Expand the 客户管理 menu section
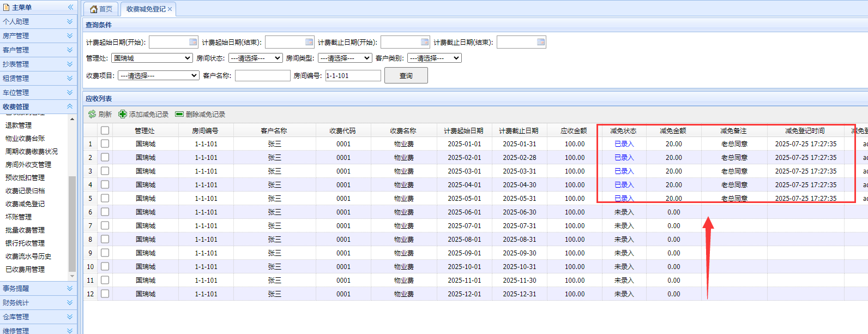This screenshot has width=868, height=334. click(x=38, y=50)
